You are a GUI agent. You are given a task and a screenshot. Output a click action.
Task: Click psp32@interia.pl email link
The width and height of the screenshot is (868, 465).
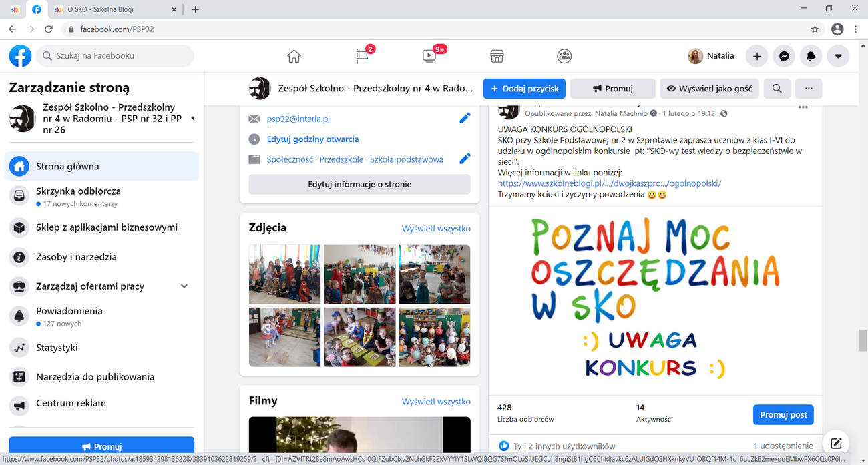point(298,119)
